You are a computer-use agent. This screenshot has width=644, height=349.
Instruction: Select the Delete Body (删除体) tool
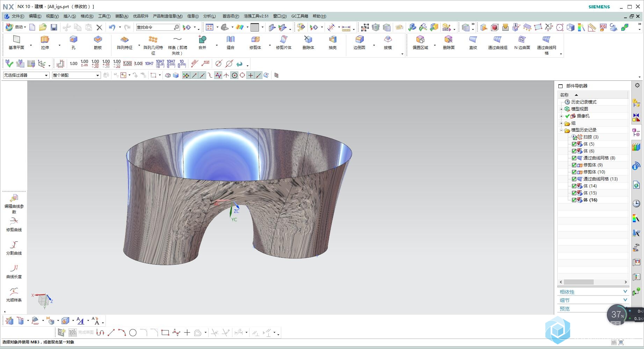tap(308, 42)
